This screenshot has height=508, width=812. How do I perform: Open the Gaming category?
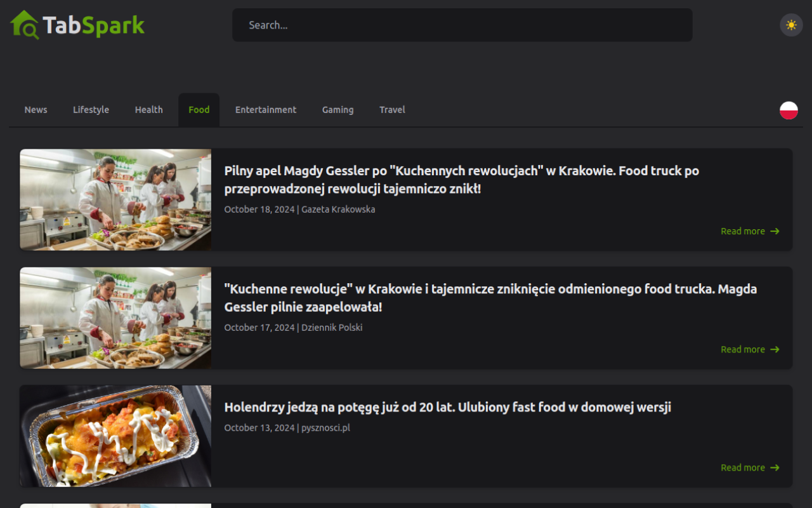pyautogui.click(x=337, y=109)
